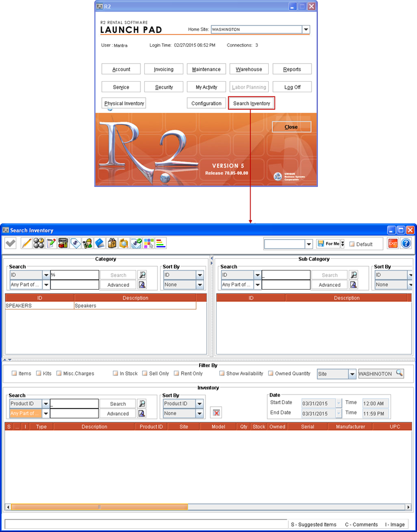Image resolution: width=417 pixels, height=532 pixels.
Task: Click the box with magnifier toolbar icon
Action: pyautogui.click(x=124, y=243)
